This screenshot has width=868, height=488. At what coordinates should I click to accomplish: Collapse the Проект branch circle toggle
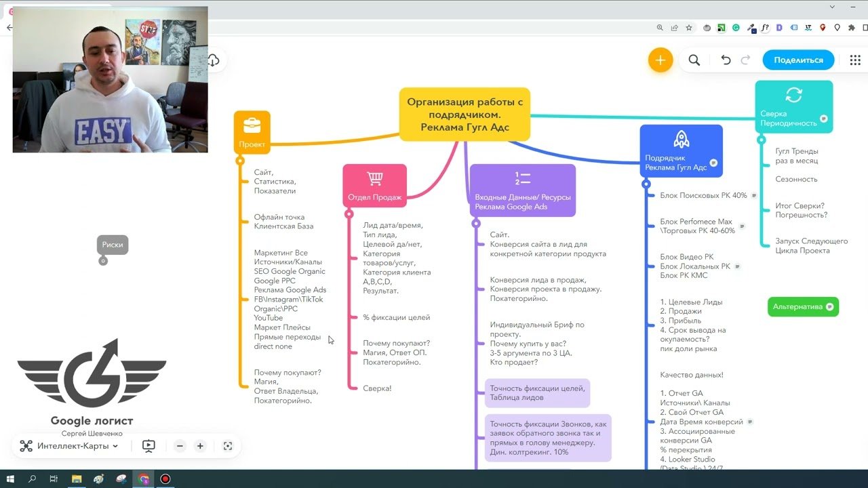[239, 161]
